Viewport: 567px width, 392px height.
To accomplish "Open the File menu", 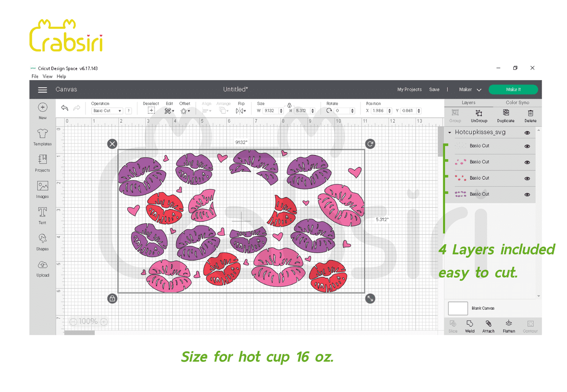I will 35,76.
